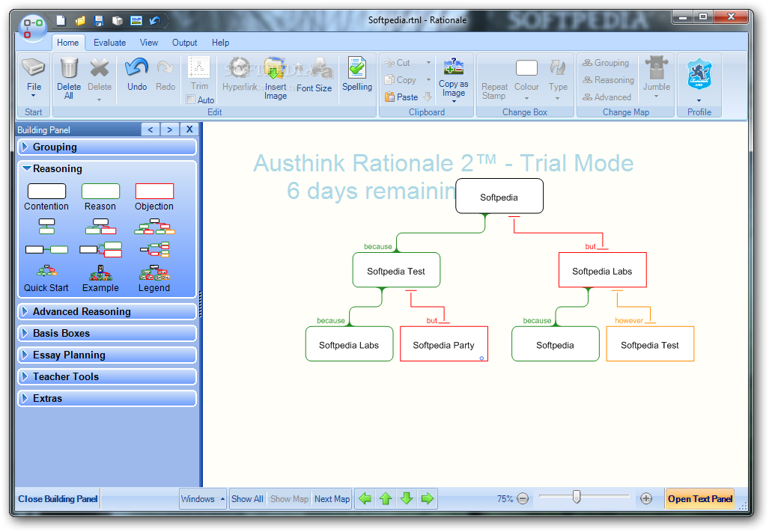Viewport: 769px width, 532px height.
Task: Expand the Grouping panel section
Action: (x=107, y=147)
